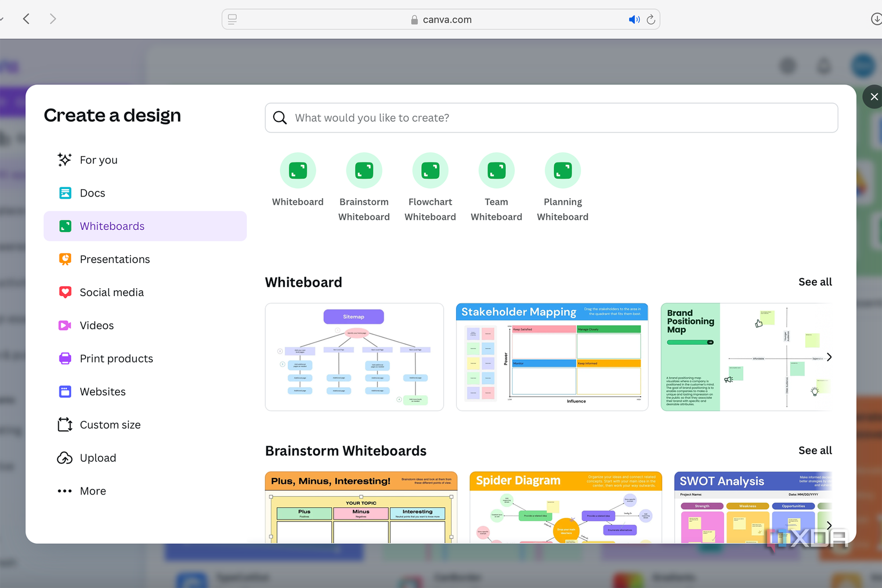See all Brainstorm Whiteboards templates
This screenshot has width=882, height=588.
(x=815, y=451)
